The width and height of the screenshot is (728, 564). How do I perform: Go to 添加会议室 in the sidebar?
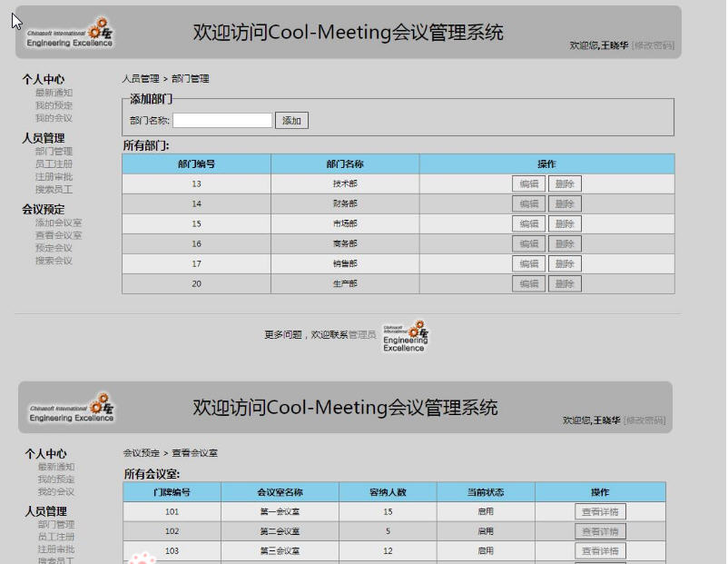(x=59, y=223)
